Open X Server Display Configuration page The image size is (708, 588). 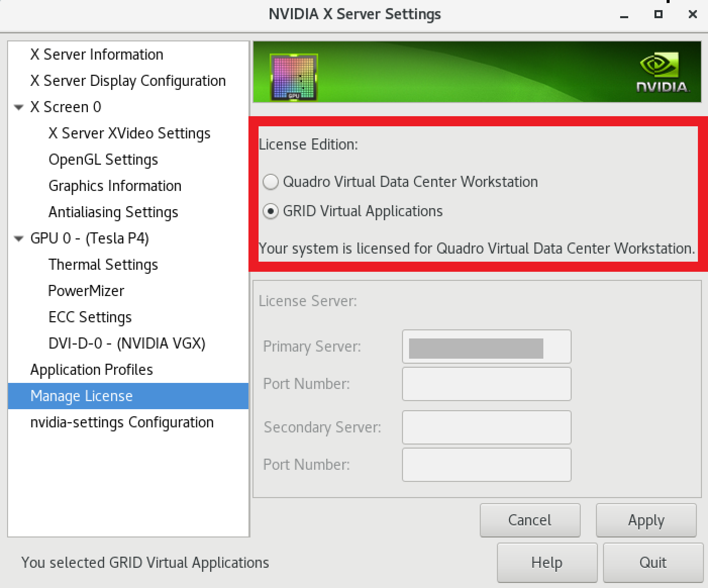[128, 81]
